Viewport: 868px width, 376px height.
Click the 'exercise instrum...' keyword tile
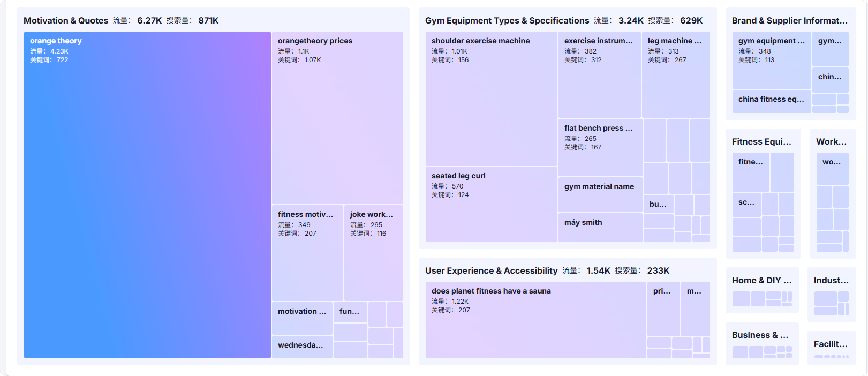[x=599, y=74]
